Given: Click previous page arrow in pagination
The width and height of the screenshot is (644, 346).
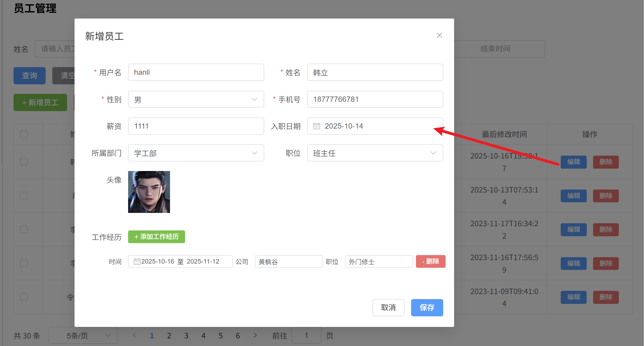Looking at the screenshot, I should click(x=134, y=335).
